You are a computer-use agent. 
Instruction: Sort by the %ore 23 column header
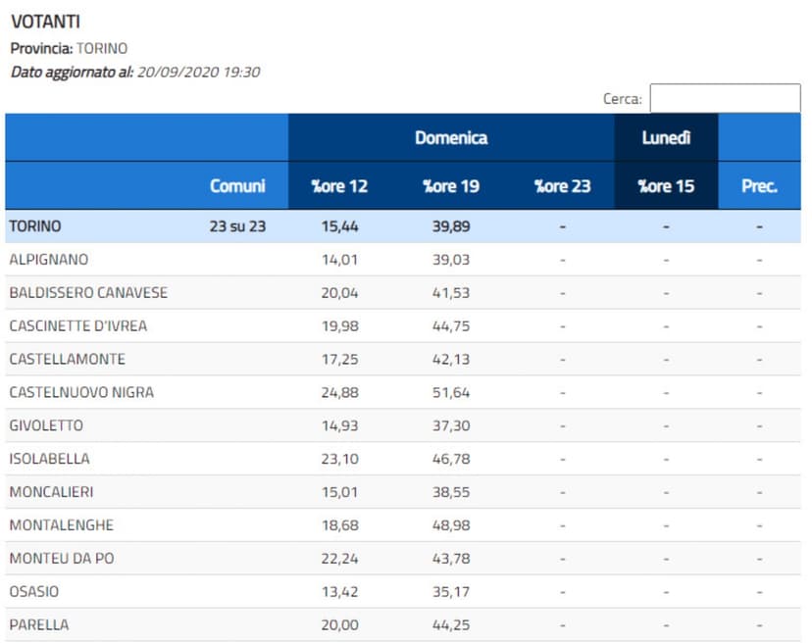coord(562,185)
